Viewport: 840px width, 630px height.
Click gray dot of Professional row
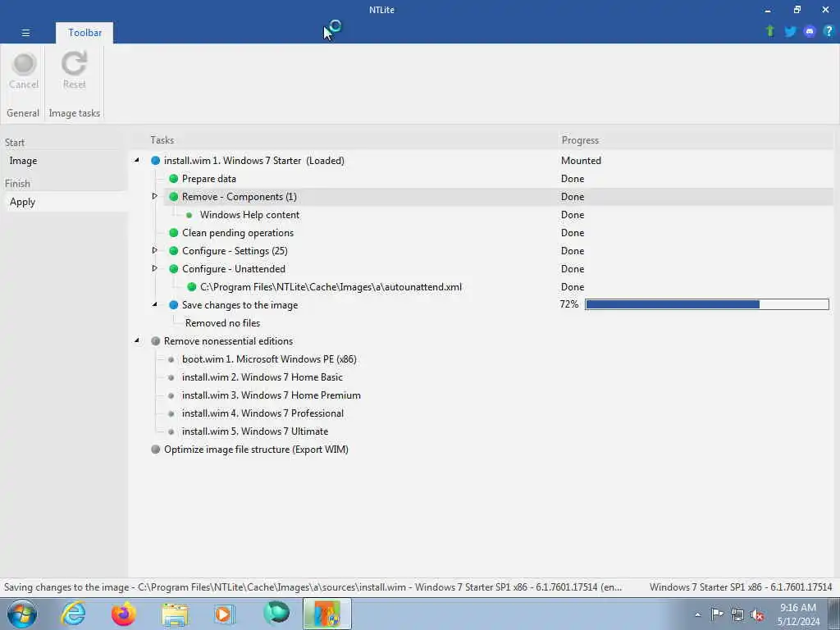(x=171, y=413)
